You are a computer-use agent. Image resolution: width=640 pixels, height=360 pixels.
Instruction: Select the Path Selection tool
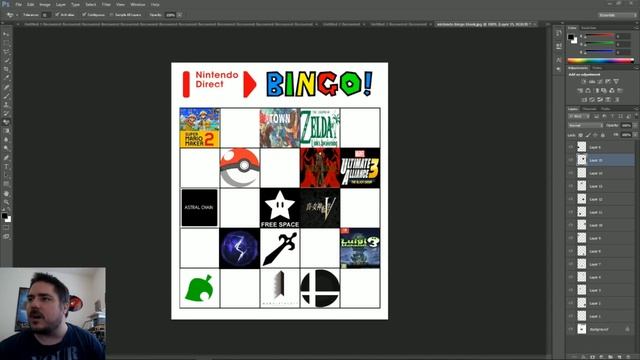click(x=6, y=176)
